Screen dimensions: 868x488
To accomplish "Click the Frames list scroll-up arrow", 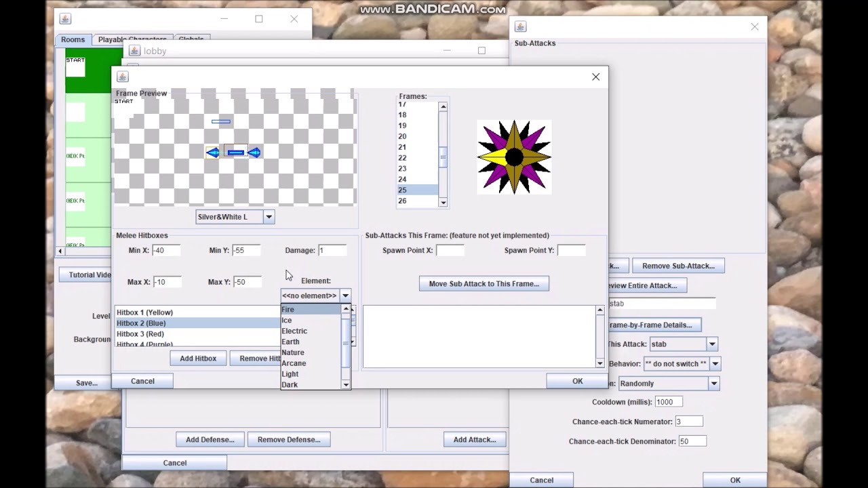I will pyautogui.click(x=443, y=106).
